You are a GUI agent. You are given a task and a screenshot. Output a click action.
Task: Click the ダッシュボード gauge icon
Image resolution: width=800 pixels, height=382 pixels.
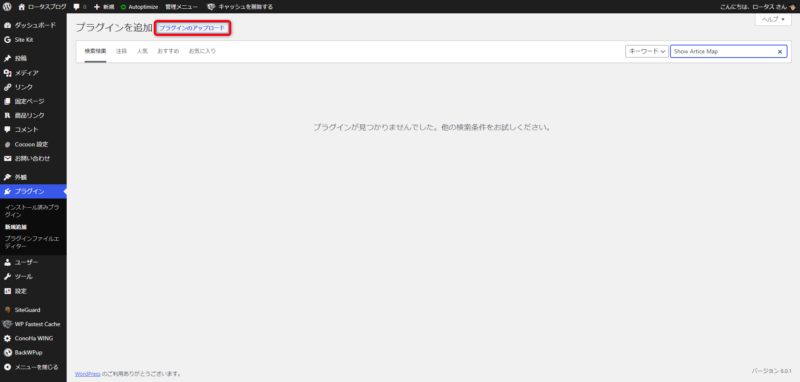(x=8, y=26)
